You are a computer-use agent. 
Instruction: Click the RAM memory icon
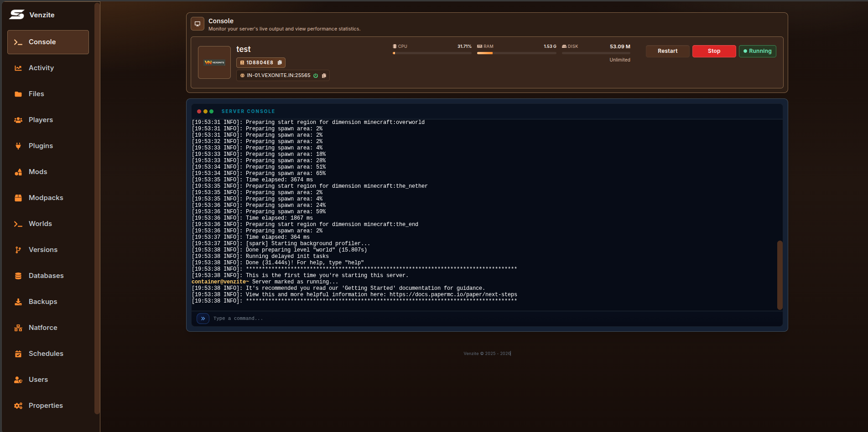tap(479, 46)
